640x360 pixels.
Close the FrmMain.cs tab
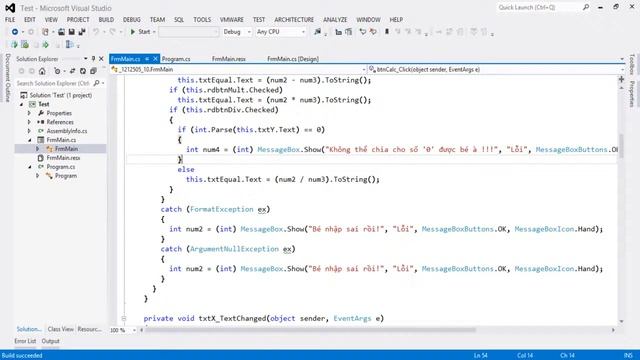click(x=155, y=59)
